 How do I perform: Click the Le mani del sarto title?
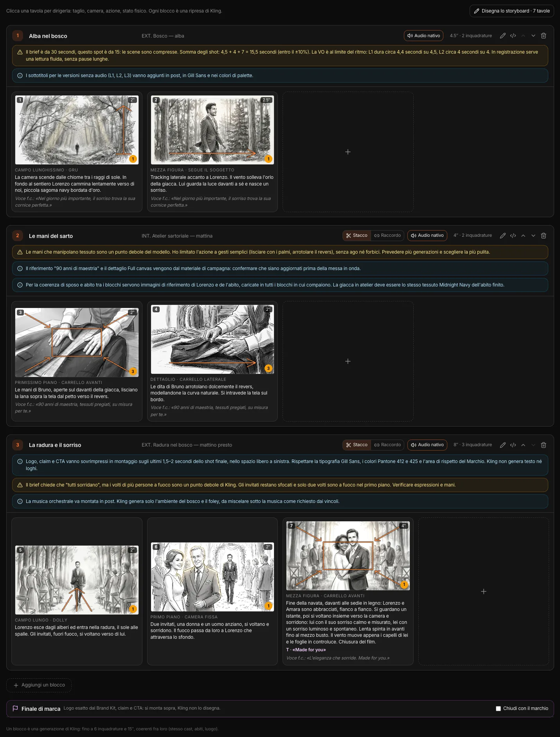coord(51,236)
